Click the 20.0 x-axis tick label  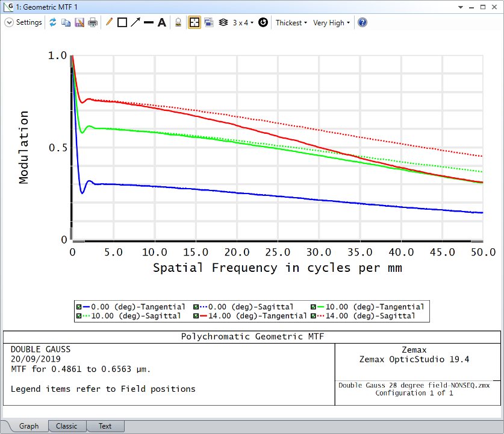pyautogui.click(x=237, y=252)
